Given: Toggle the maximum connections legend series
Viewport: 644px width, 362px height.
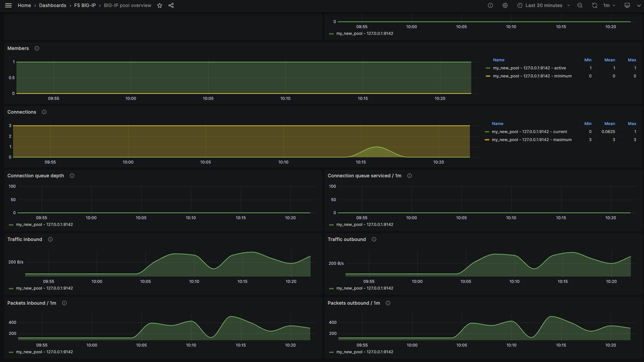Looking at the screenshot, I should (x=531, y=140).
